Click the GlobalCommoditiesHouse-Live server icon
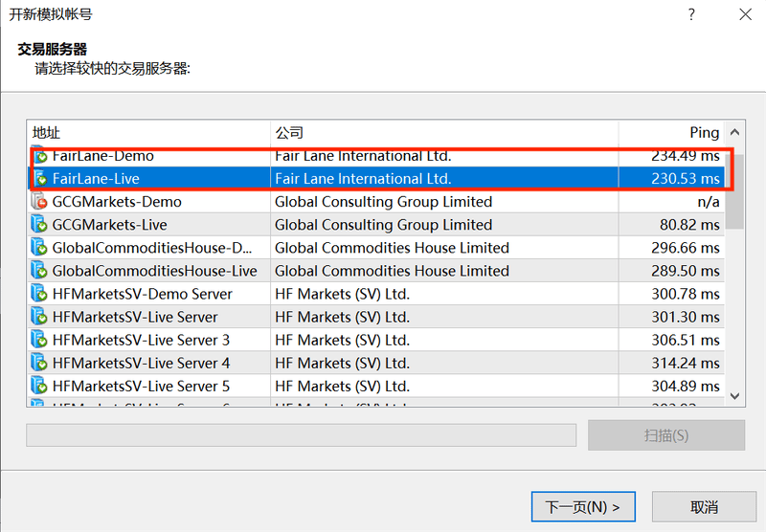This screenshot has height=532, width=766. tap(39, 270)
